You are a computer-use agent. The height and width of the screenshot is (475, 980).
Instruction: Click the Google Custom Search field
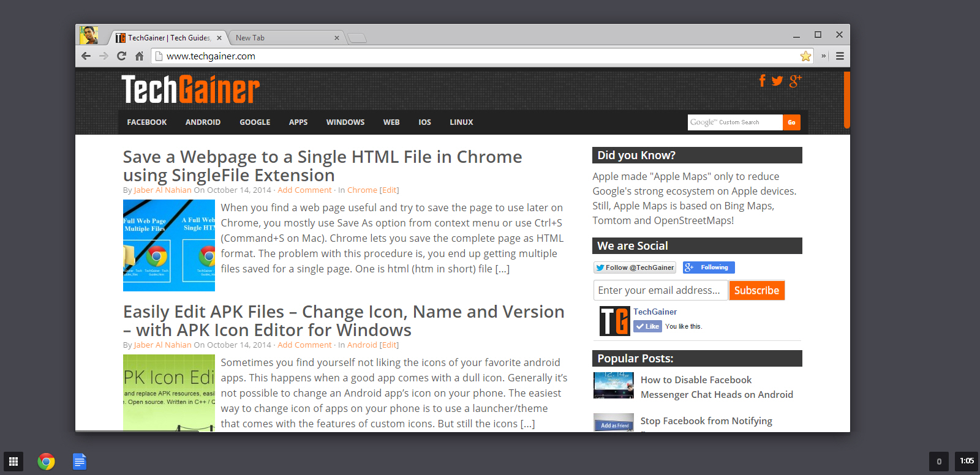point(735,122)
